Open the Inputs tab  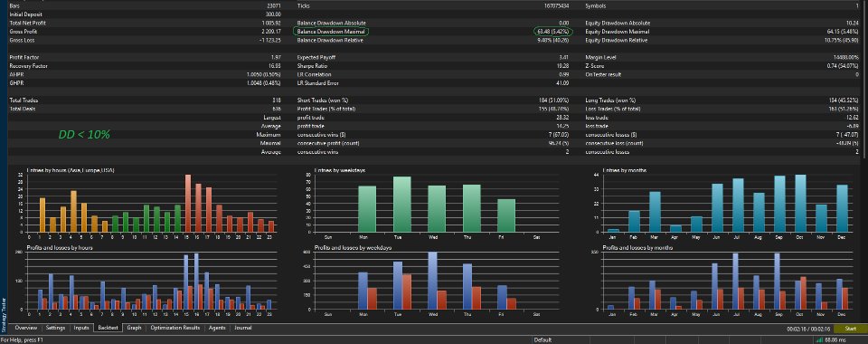pos(81,328)
